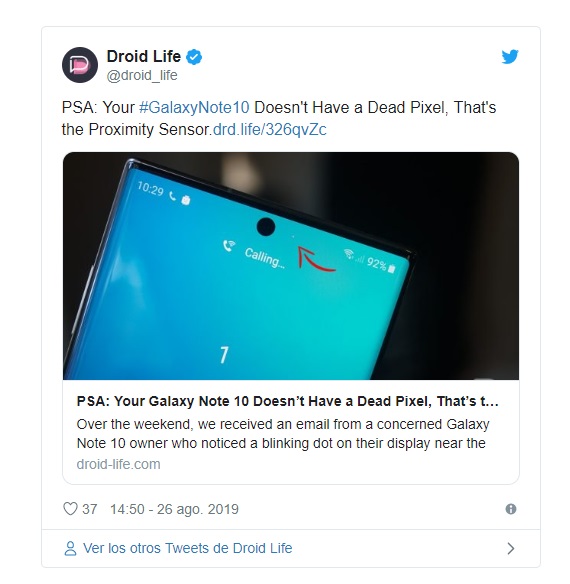Open the Droid Life profile name

coord(144,57)
